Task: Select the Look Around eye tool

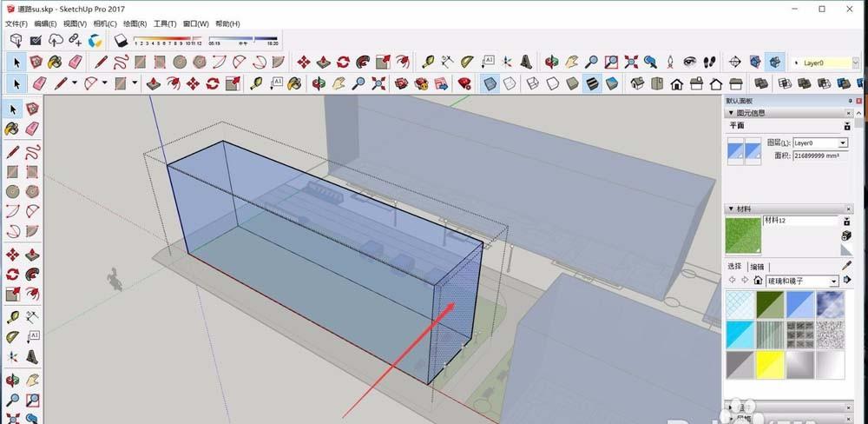Action: click(690, 62)
